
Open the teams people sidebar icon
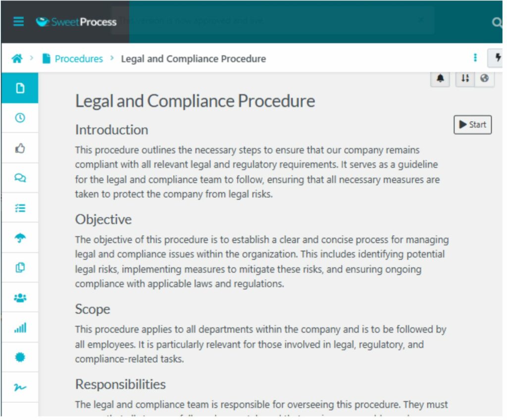click(x=20, y=298)
